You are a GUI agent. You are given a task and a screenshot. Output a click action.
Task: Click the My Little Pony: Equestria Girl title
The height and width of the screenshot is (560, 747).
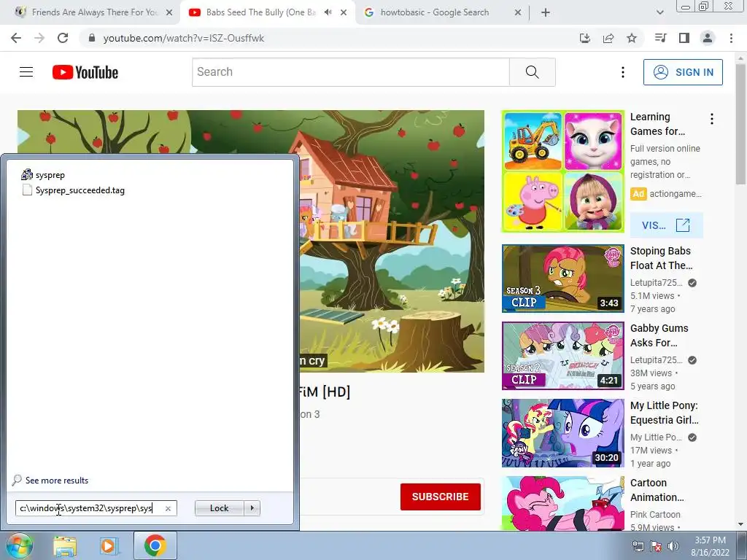click(665, 413)
